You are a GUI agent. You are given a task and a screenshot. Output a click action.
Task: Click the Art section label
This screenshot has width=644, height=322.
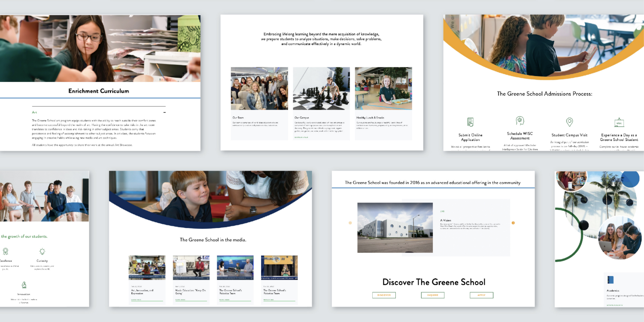pyautogui.click(x=34, y=112)
